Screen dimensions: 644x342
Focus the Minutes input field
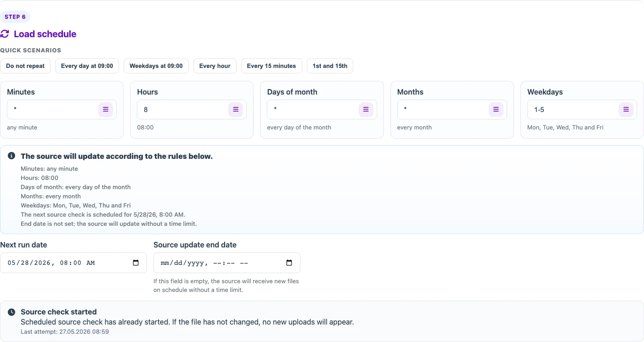62,110
